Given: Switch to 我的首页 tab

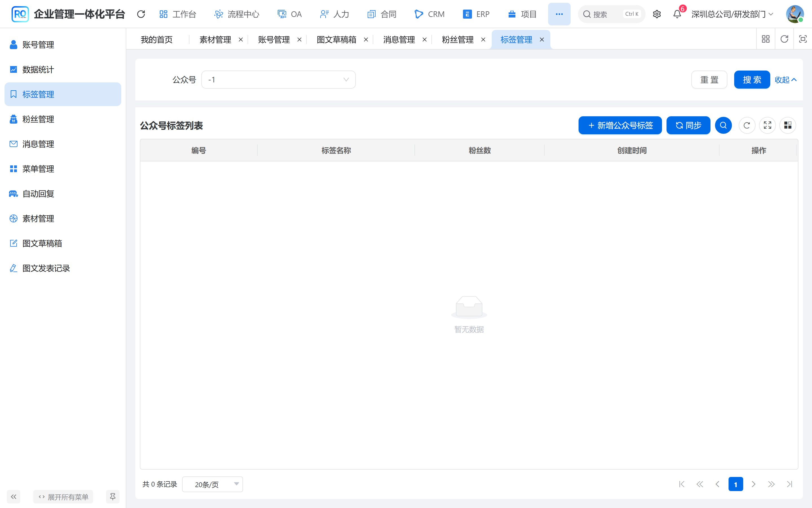Looking at the screenshot, I should coord(156,40).
